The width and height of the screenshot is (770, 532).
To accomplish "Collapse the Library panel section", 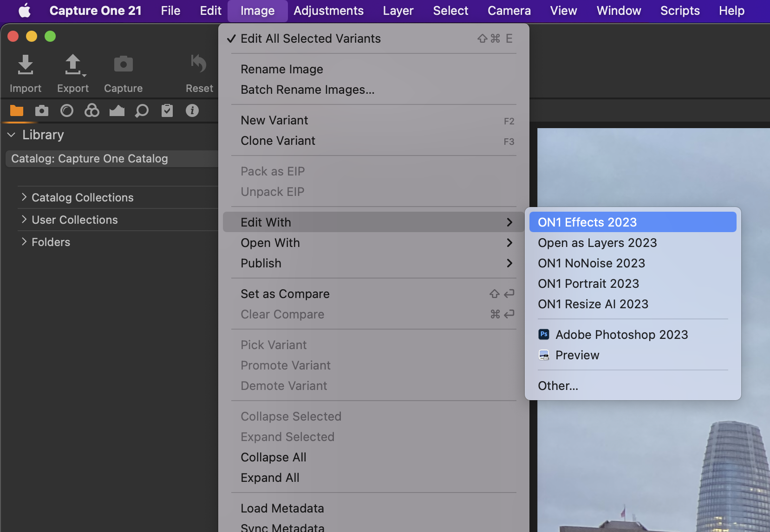I will click(x=12, y=135).
